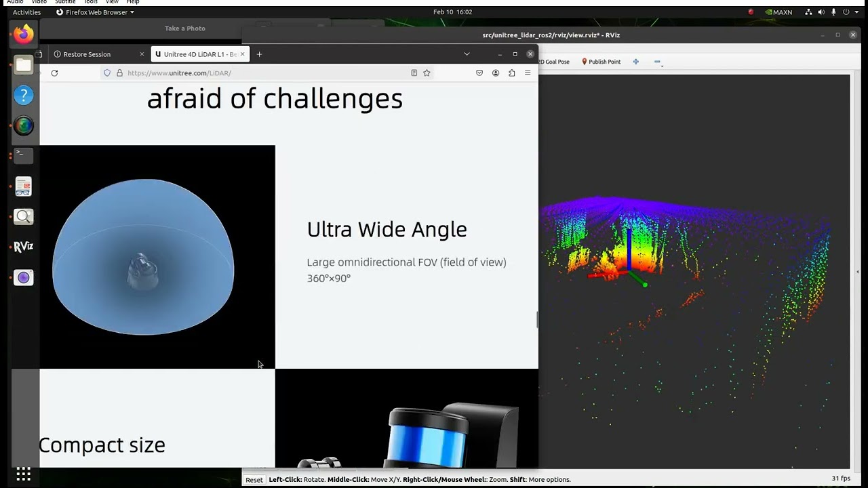Click the microphone icon in top bar

tap(833, 12)
